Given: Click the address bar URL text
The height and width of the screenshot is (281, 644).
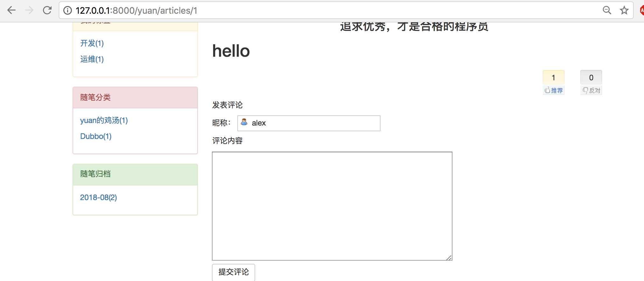Looking at the screenshot, I should coord(136,11).
